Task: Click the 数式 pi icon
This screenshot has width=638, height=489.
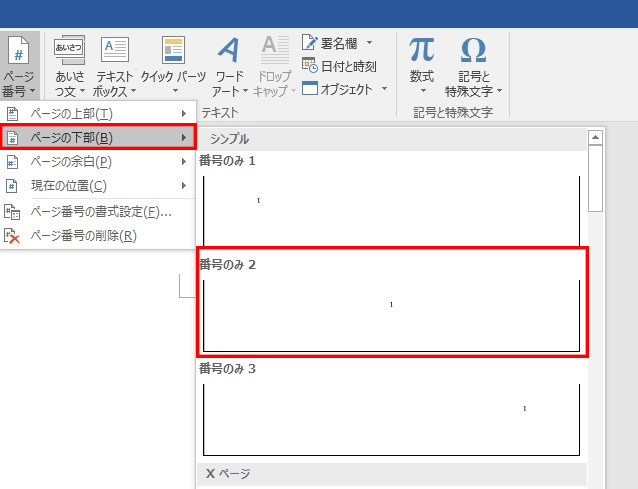Action: click(x=422, y=50)
